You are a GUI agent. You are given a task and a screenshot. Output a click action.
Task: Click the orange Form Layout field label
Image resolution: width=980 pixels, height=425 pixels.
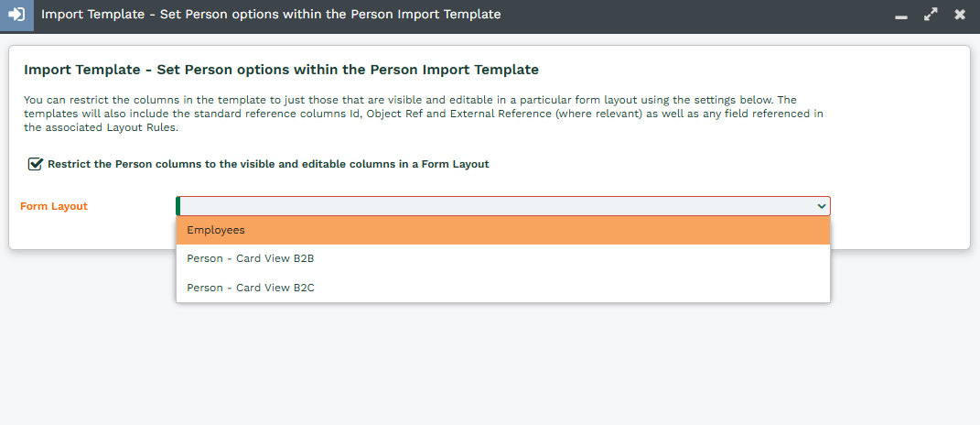54,206
